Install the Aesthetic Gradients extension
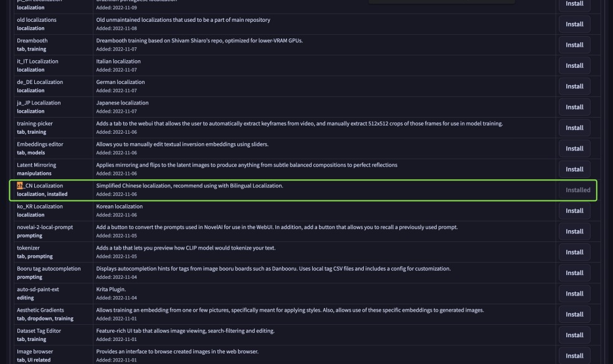The width and height of the screenshot is (613, 364). coord(574,314)
